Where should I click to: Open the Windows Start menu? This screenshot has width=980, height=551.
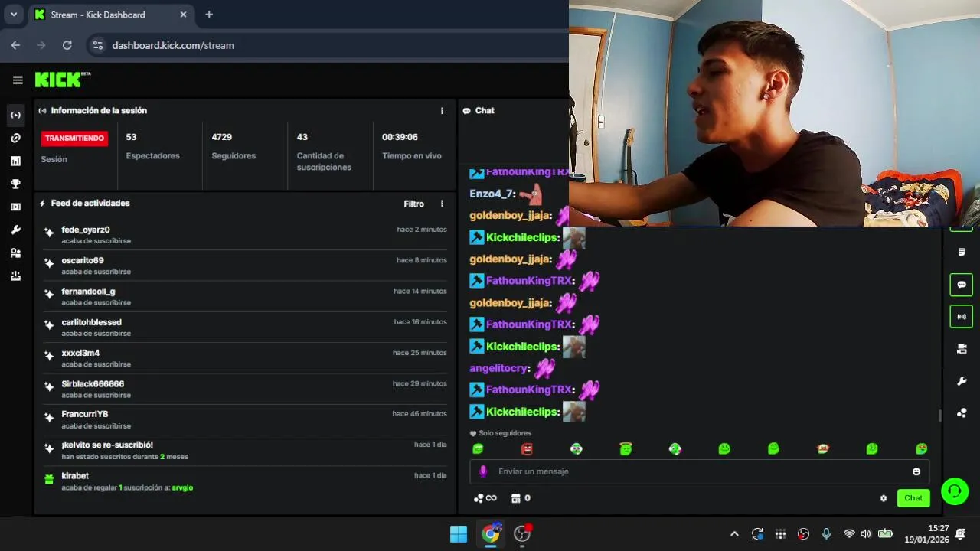pyautogui.click(x=459, y=534)
